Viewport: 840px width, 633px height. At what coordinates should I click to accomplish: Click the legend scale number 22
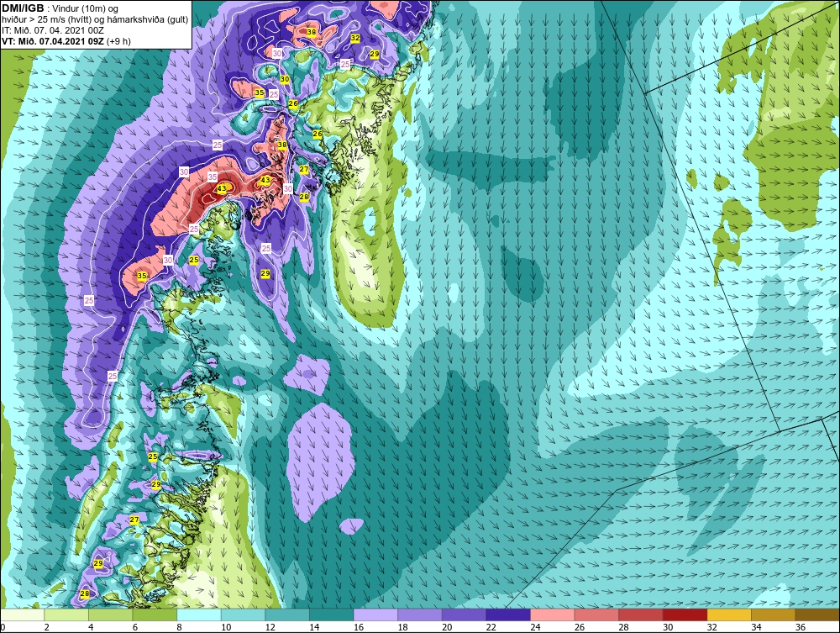point(491,627)
